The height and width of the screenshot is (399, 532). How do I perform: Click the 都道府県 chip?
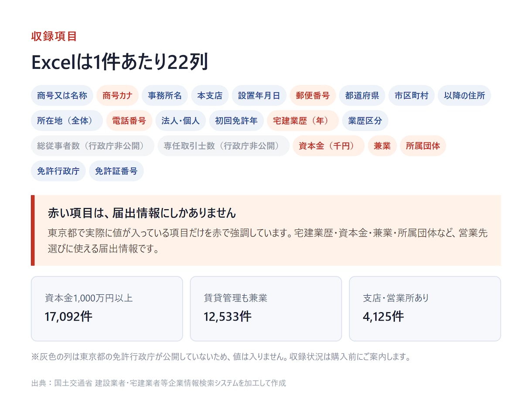click(x=362, y=95)
